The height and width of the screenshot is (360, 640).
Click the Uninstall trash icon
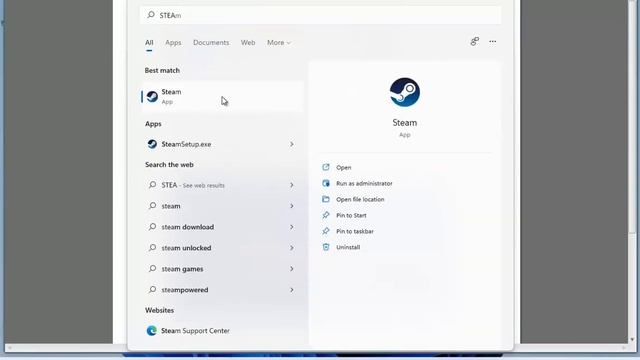coord(326,247)
